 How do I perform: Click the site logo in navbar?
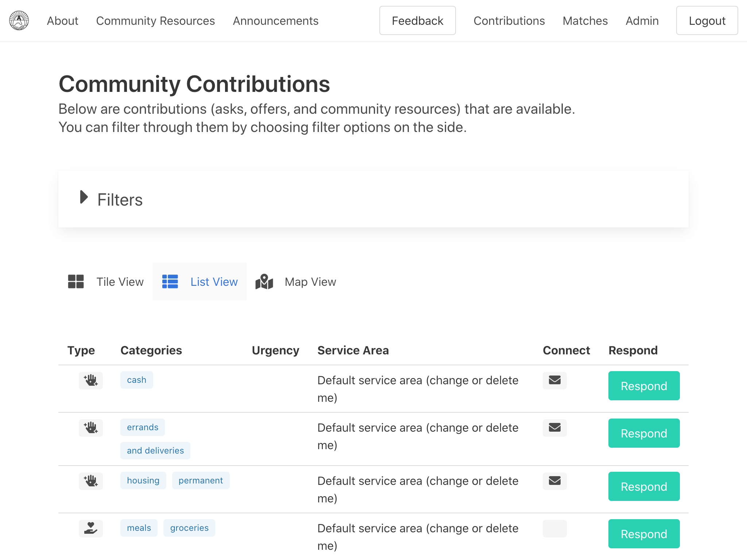click(x=19, y=20)
